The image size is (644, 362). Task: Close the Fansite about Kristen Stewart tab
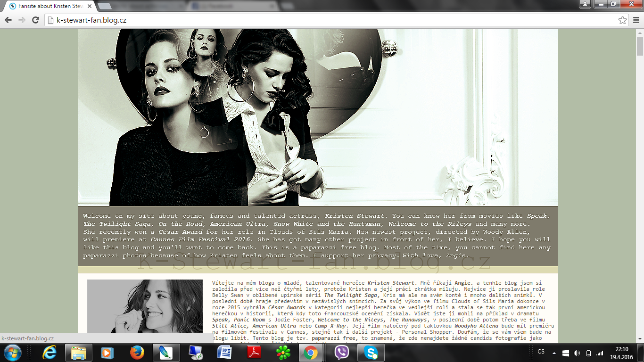pos(90,7)
